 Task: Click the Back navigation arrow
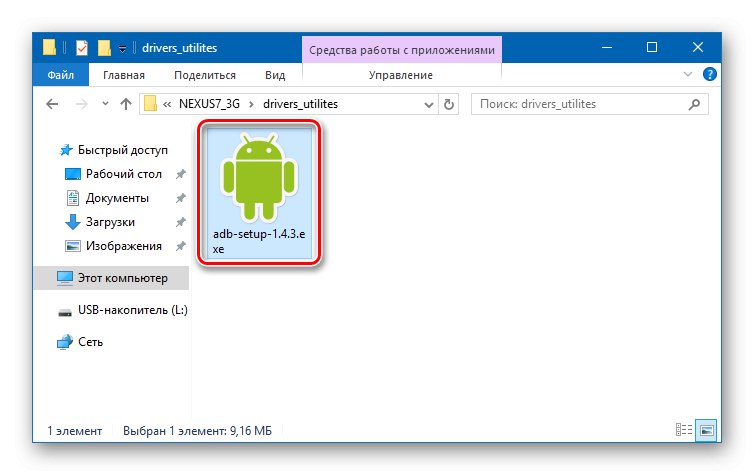click(52, 104)
